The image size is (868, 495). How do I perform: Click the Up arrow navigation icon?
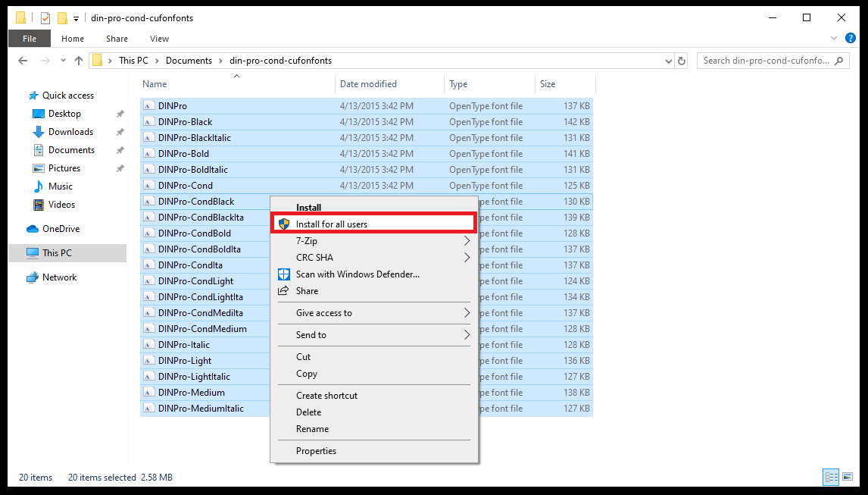point(78,61)
